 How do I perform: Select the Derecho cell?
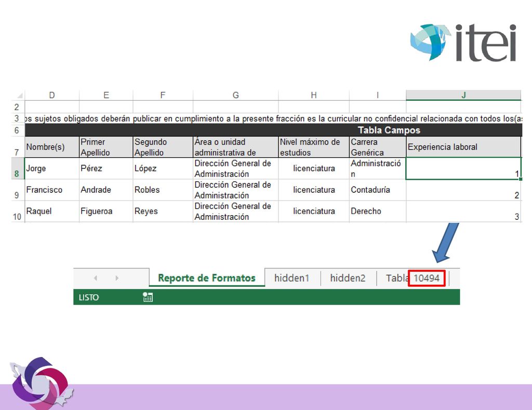[x=378, y=211]
